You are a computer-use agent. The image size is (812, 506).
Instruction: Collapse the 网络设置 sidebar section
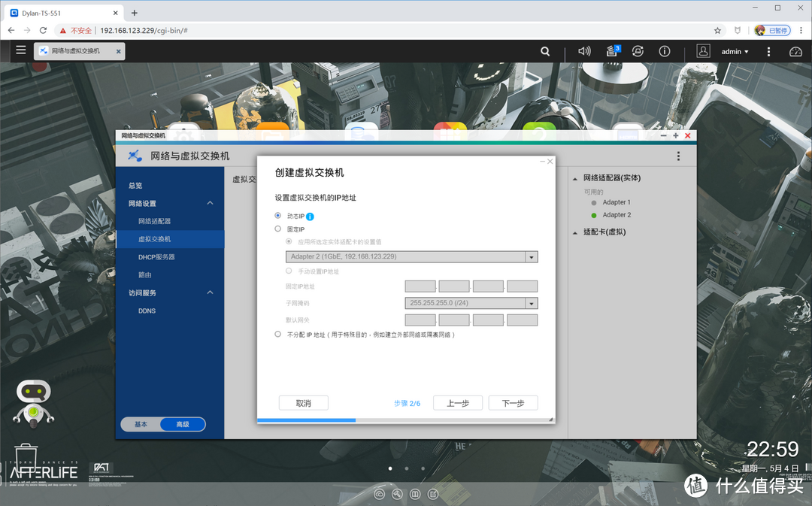click(211, 203)
